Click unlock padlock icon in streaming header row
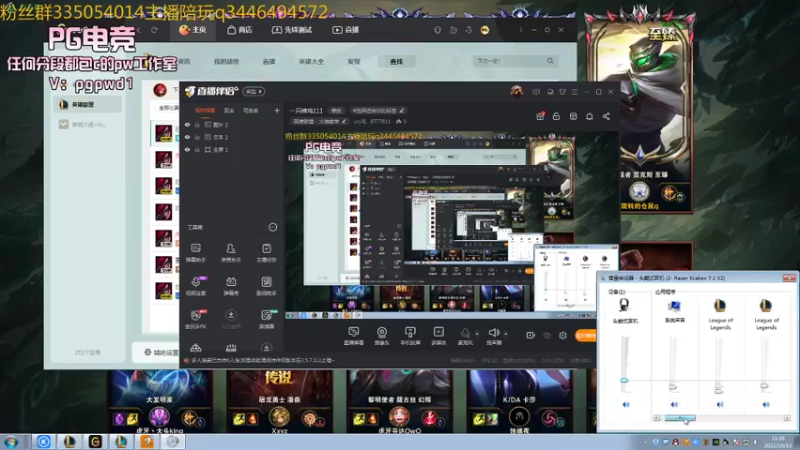 pyautogui.click(x=556, y=116)
